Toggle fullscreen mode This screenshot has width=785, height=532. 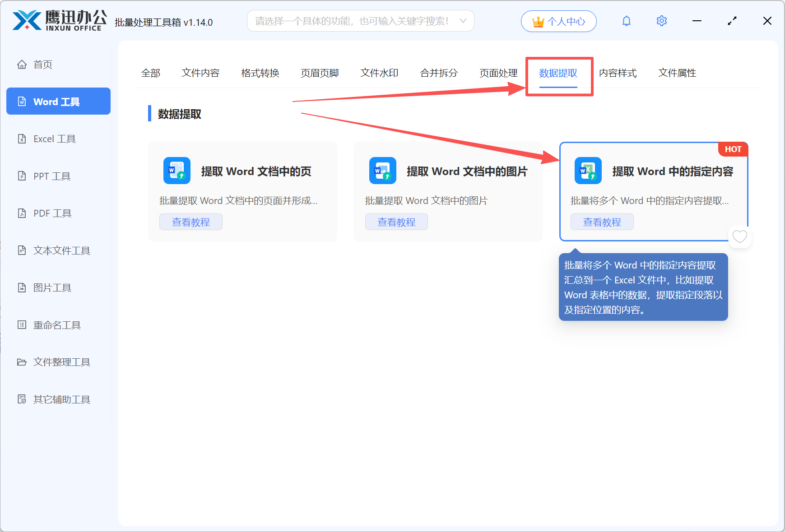tap(732, 21)
